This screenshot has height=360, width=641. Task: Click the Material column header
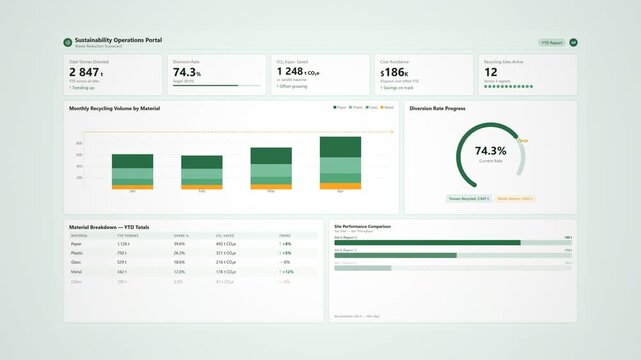tap(79, 236)
